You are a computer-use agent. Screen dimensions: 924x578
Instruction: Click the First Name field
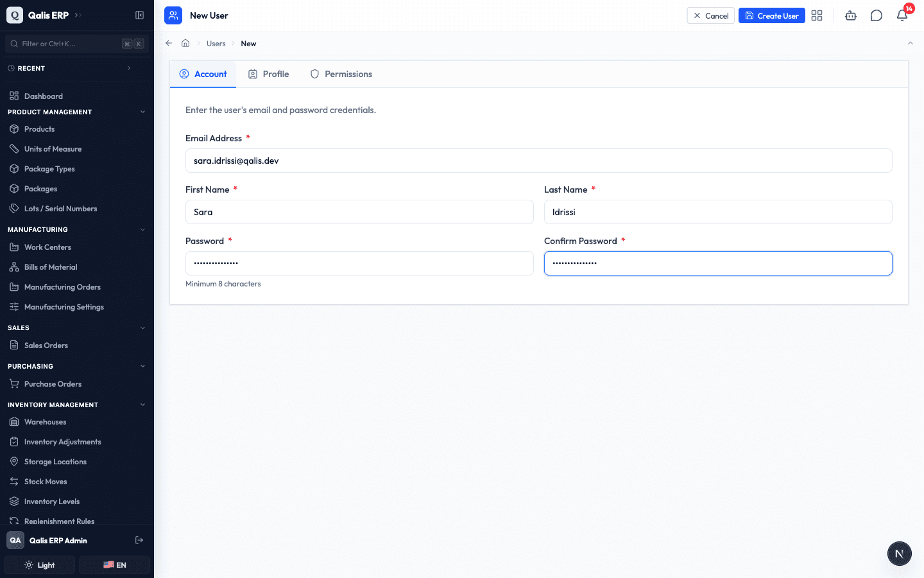pyautogui.click(x=359, y=212)
